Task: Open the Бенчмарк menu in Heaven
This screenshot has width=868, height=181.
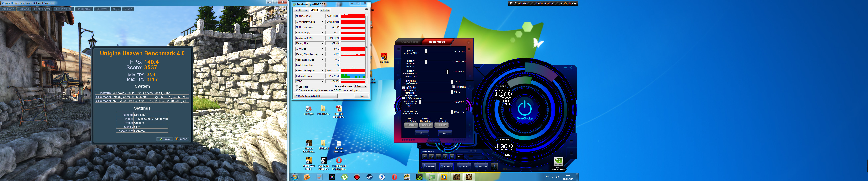Action: (x=7, y=9)
